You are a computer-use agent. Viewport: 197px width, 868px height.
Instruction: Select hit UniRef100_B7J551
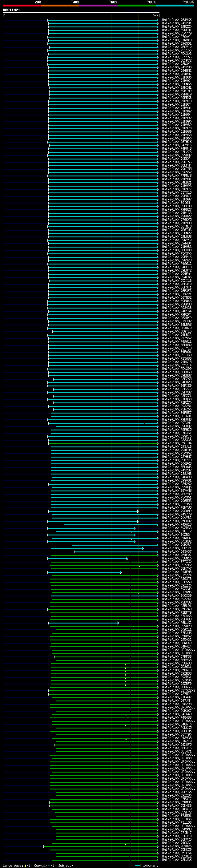pyautogui.click(x=177, y=816)
